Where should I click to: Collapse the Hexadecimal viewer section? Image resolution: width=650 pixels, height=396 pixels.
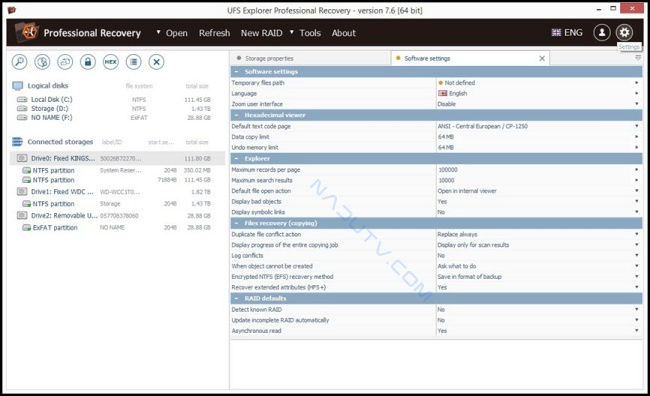click(236, 115)
